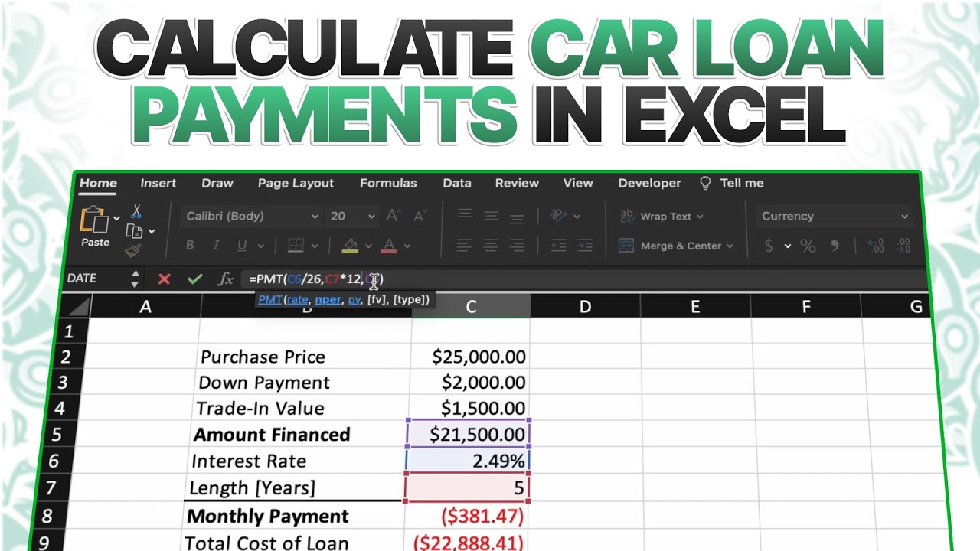
Task: Click Decrease Font Size icon
Action: click(419, 217)
